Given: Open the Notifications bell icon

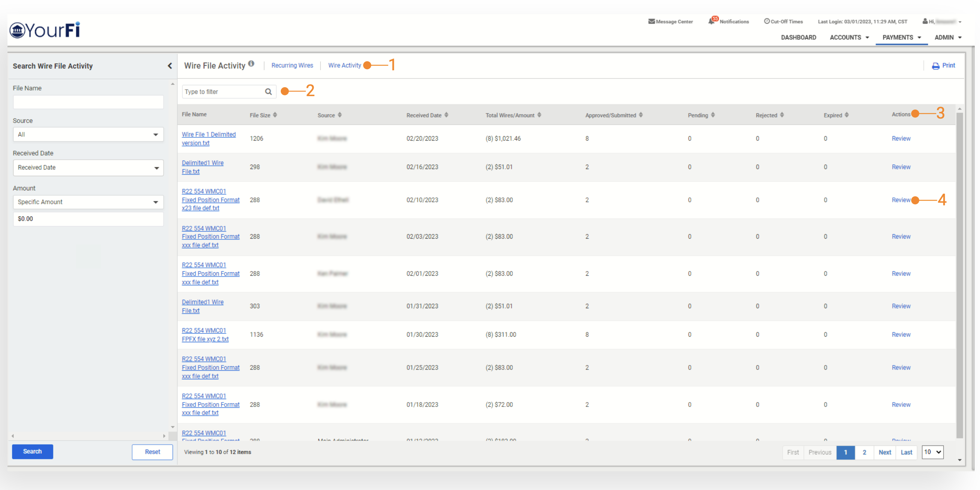Looking at the screenshot, I should pos(711,21).
